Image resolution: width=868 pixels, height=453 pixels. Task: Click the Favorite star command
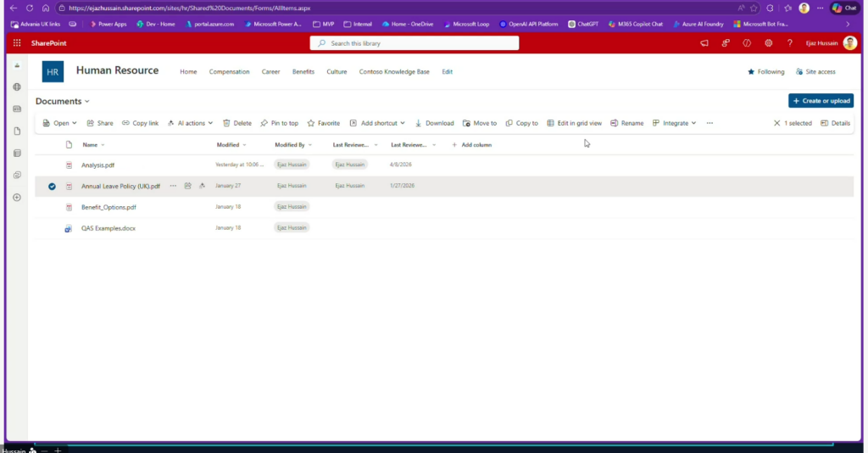pos(323,123)
